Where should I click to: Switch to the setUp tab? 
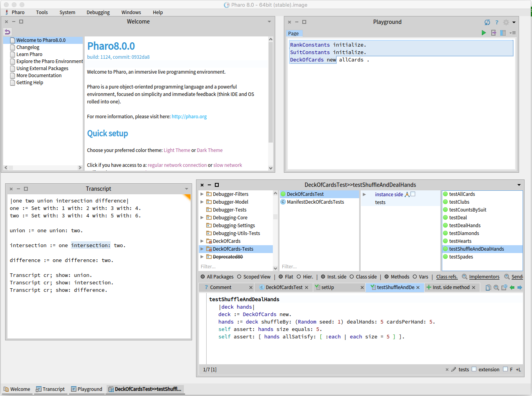(328, 288)
